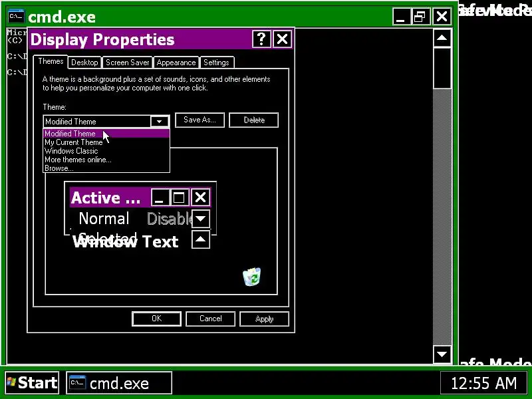532x399 pixels.
Task: Select My Current Theme from the list
Action: point(106,142)
